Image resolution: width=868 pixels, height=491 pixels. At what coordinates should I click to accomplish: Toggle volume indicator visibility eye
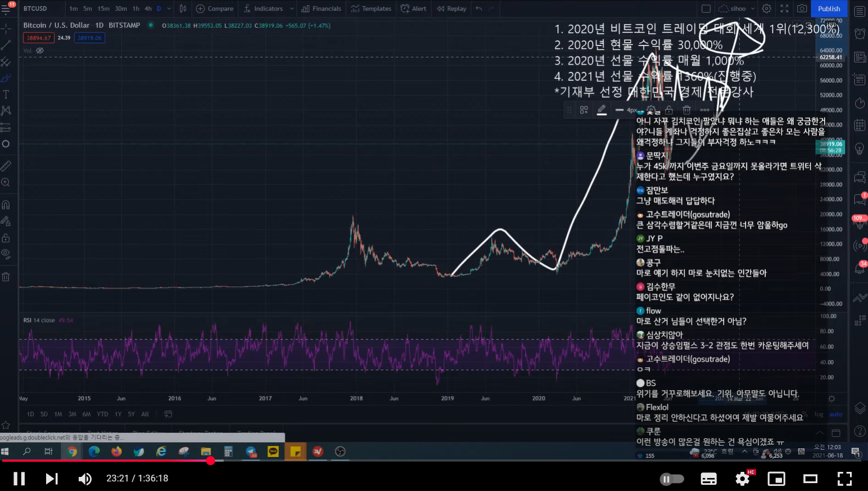click(x=40, y=51)
